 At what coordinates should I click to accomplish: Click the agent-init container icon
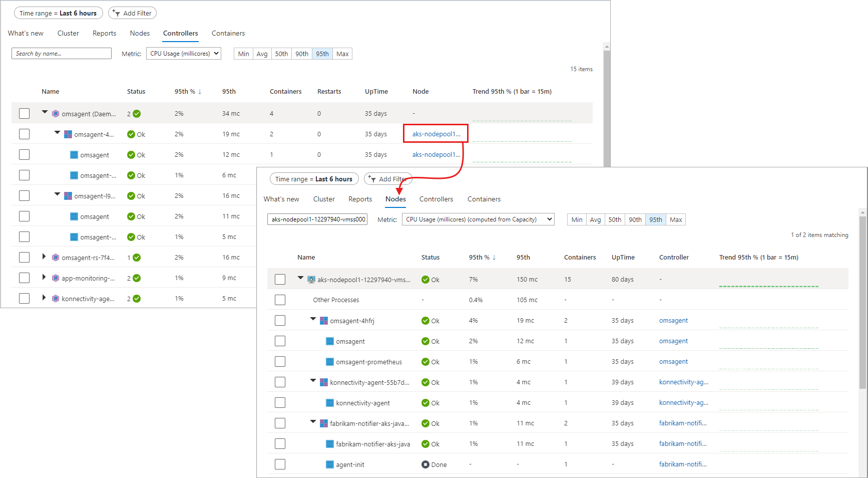330,464
